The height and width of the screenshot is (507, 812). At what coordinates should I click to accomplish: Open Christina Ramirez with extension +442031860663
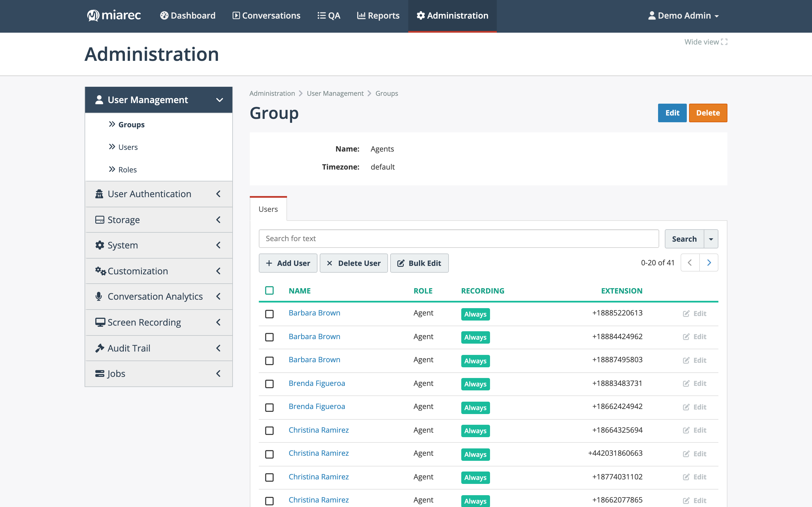click(318, 453)
